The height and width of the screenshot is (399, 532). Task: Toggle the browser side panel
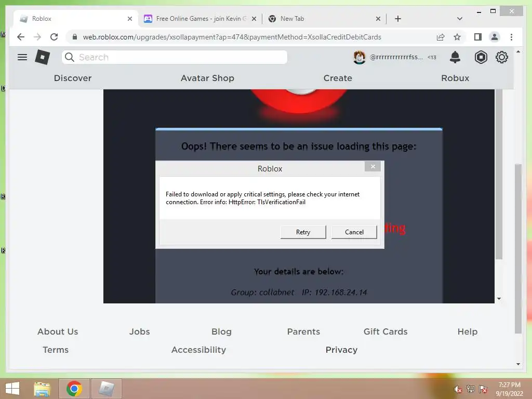[478, 37]
